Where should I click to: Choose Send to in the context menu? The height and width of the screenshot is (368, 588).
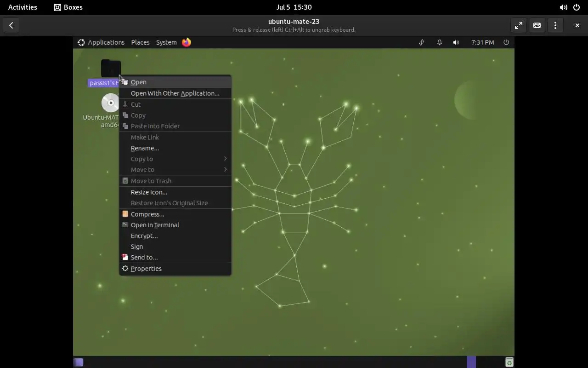click(175, 257)
